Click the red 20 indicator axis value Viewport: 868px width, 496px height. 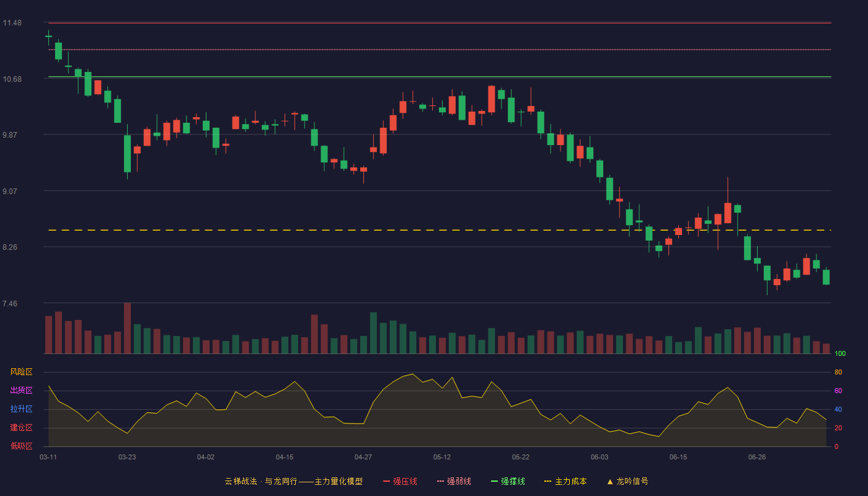coord(838,428)
